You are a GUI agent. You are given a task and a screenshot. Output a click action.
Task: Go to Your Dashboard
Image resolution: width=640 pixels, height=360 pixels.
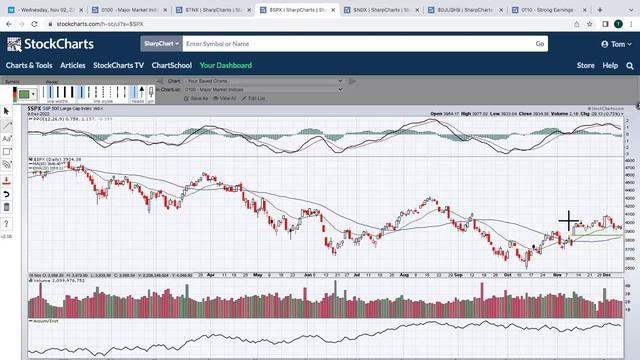coord(226,65)
